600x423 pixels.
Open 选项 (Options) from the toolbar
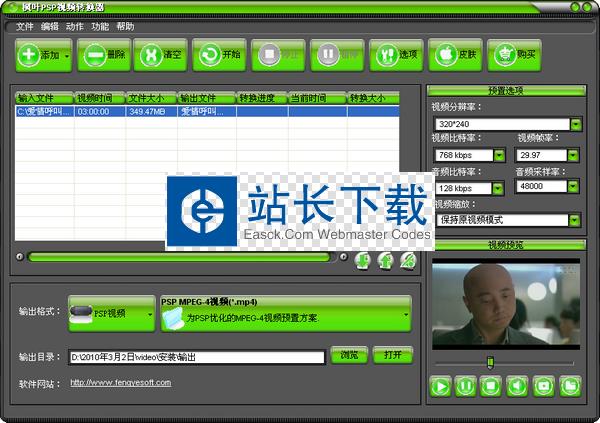(396, 55)
